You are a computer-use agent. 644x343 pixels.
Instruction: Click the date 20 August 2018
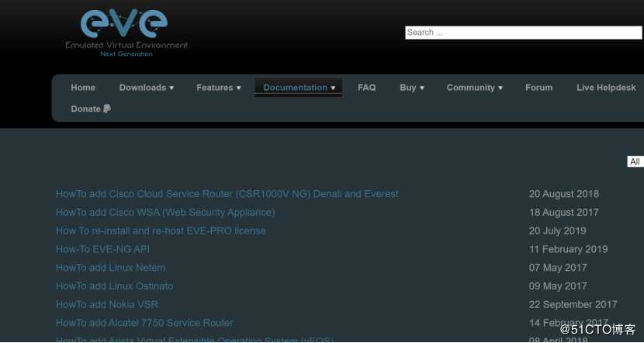(x=564, y=194)
